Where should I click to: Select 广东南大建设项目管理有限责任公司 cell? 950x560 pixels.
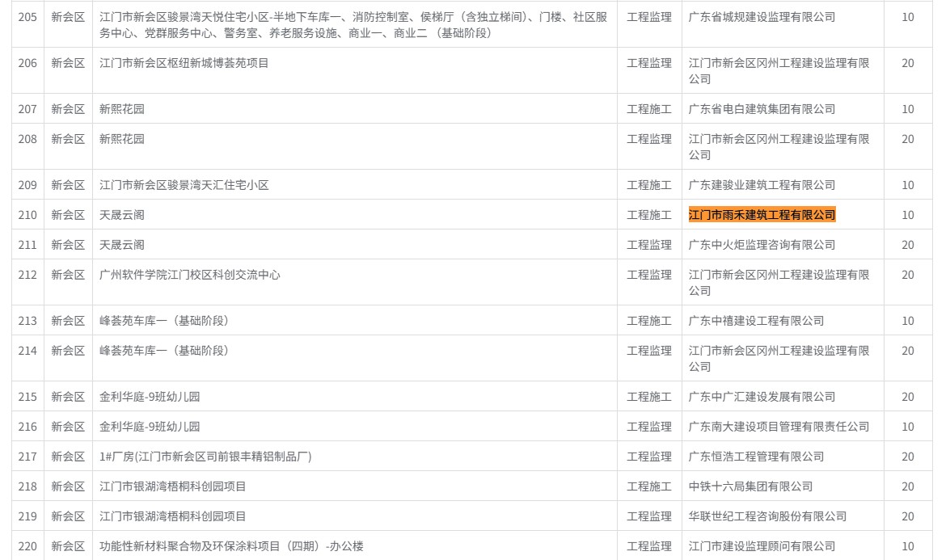click(x=779, y=427)
